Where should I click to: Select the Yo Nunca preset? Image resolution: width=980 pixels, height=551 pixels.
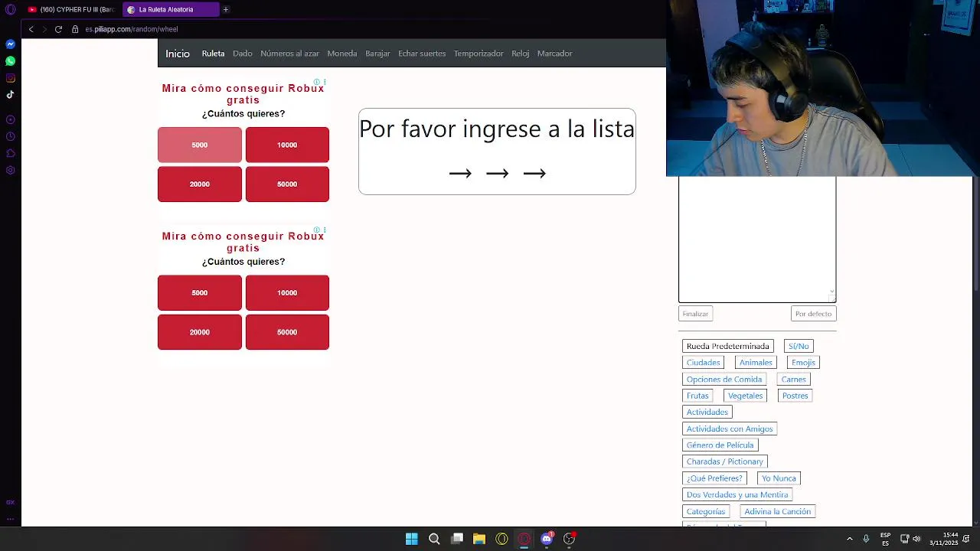tap(779, 478)
